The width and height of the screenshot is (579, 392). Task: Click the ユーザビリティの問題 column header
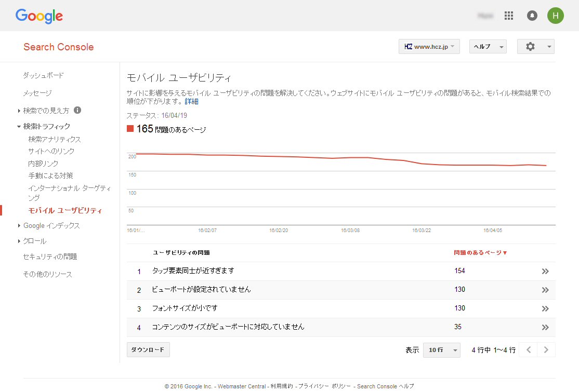tap(181, 253)
